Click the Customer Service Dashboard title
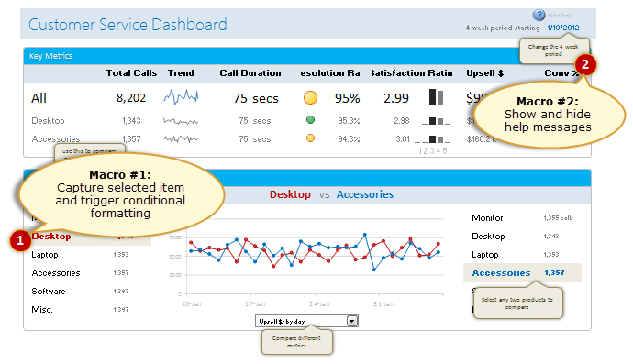 coord(128,25)
